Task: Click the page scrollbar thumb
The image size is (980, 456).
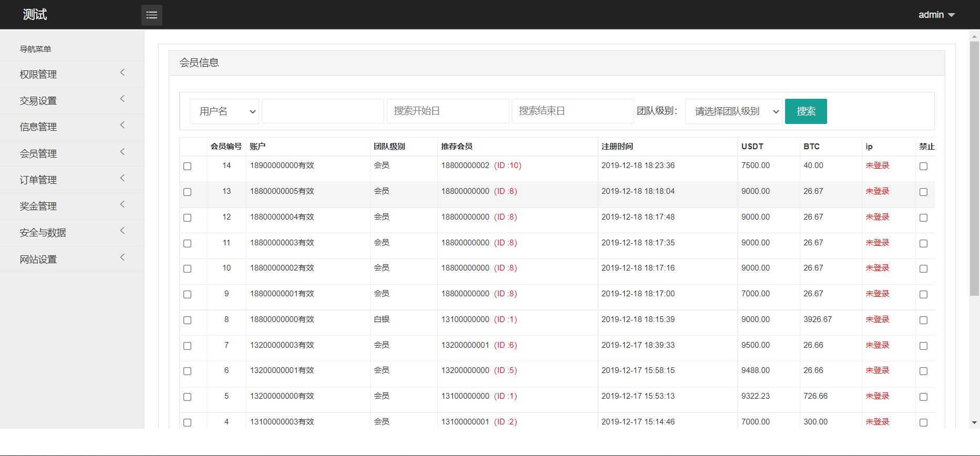Action: coord(975,168)
